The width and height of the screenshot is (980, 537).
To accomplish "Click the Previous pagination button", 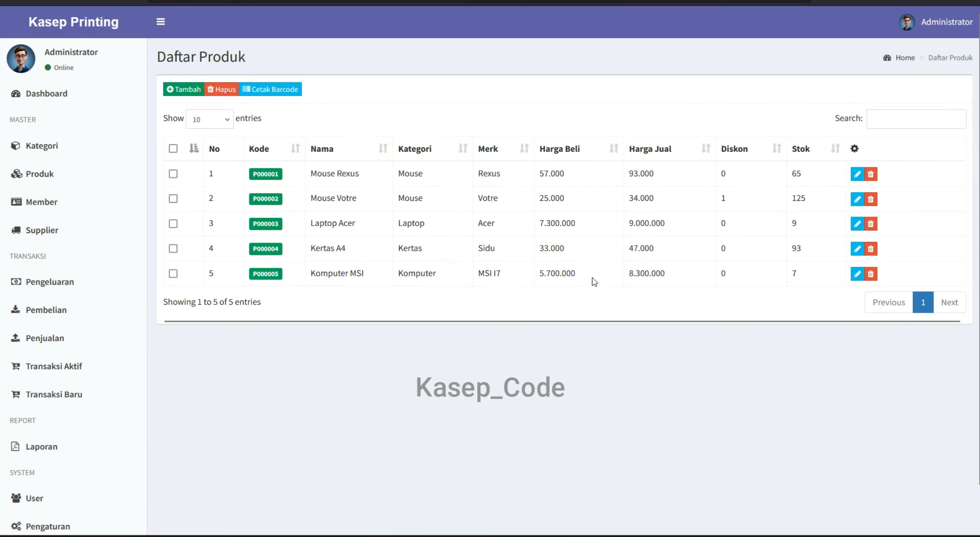I will [889, 302].
